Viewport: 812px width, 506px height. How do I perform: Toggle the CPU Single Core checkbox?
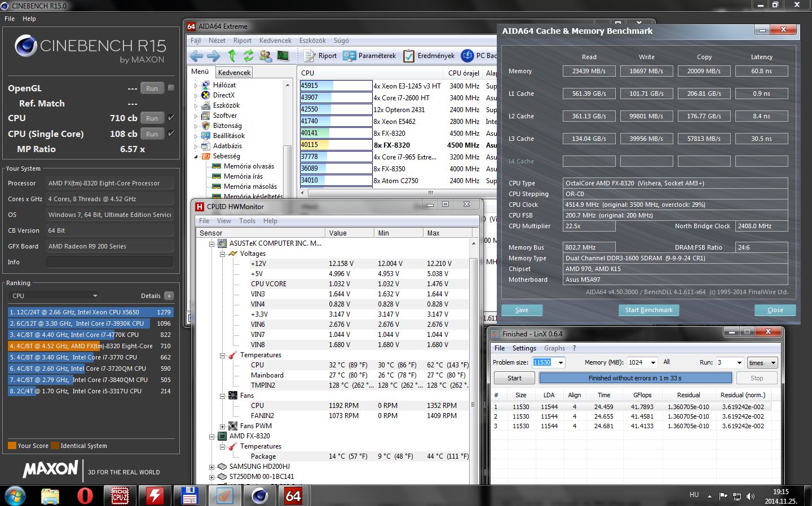point(171,134)
